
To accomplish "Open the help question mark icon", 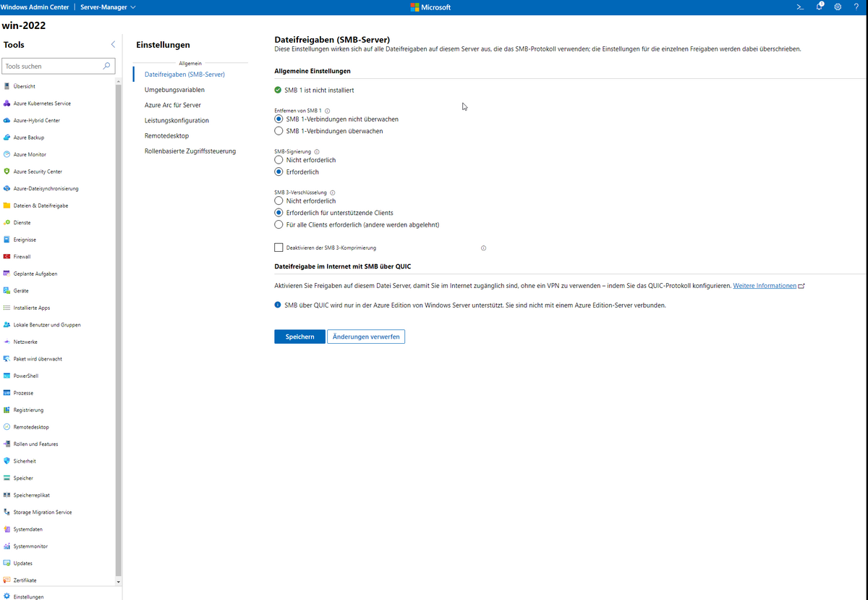I will tap(856, 7).
